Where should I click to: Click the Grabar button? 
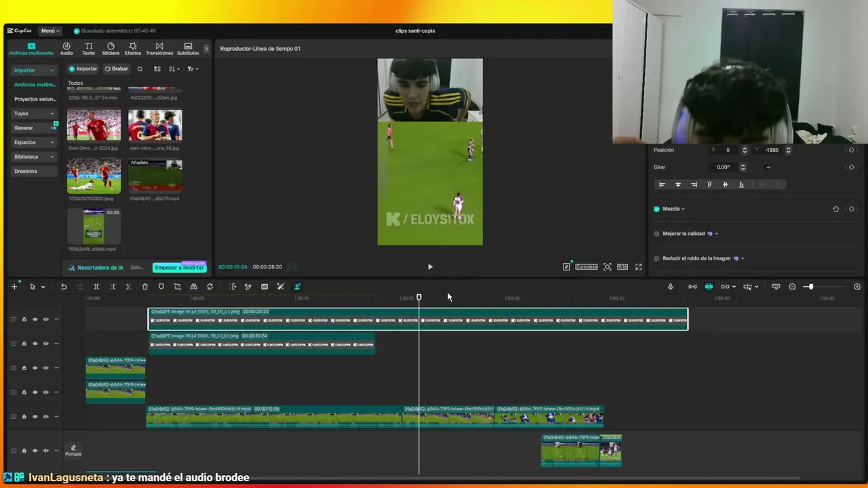pos(117,69)
